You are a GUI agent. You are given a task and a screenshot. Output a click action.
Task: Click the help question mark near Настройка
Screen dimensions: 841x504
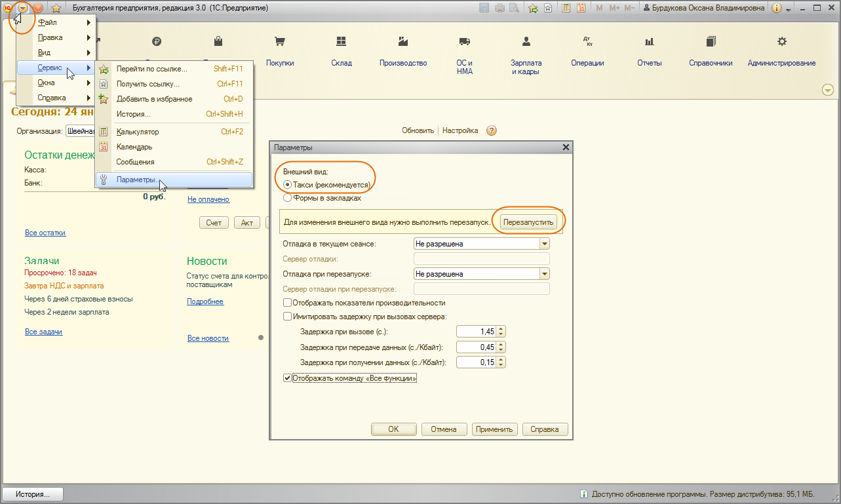(492, 130)
